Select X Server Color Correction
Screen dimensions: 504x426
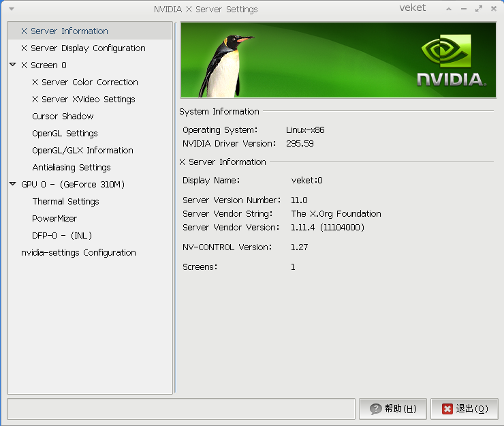point(85,82)
